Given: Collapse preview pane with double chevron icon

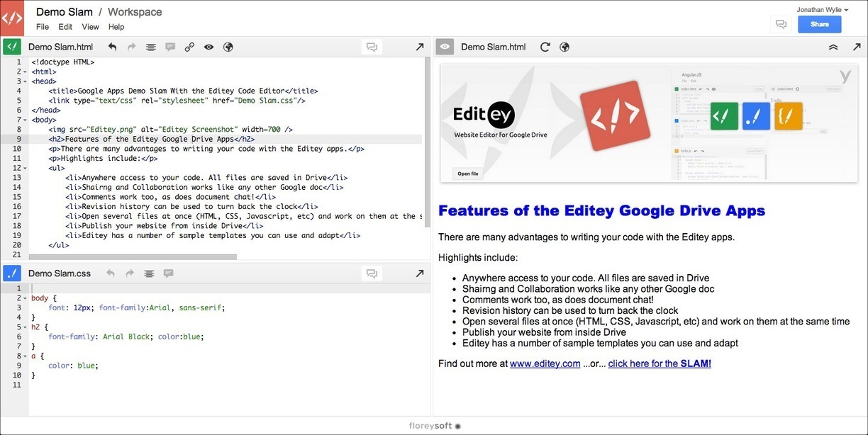Looking at the screenshot, I should pyautogui.click(x=833, y=47).
